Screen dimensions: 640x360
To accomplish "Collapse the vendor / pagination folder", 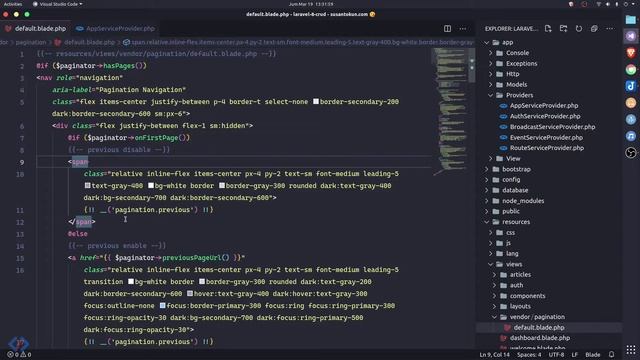I will [494, 317].
